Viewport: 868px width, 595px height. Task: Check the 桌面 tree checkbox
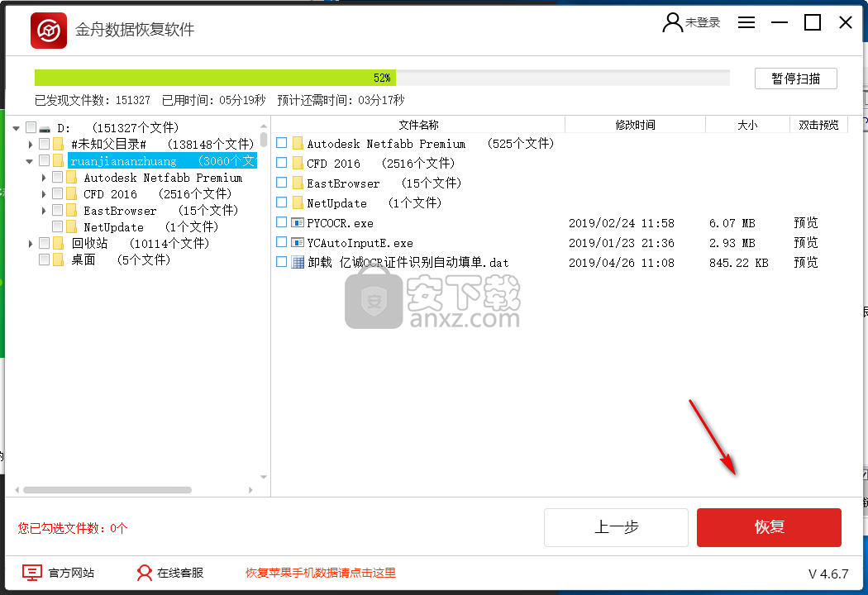pos(45,259)
